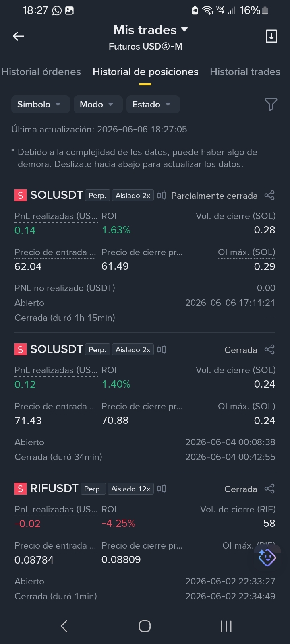The width and height of the screenshot is (290, 644).
Task: Share the closed SOLUSDT position
Action: (269, 350)
